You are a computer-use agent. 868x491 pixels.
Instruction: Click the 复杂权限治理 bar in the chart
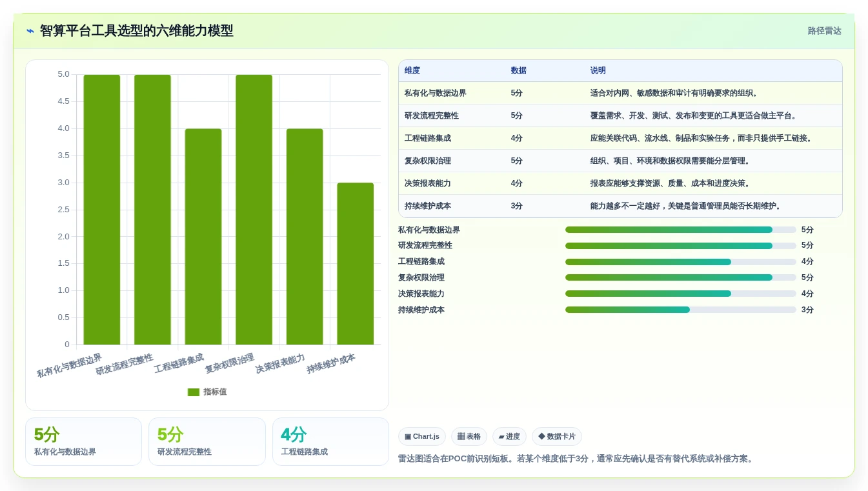tap(254, 210)
